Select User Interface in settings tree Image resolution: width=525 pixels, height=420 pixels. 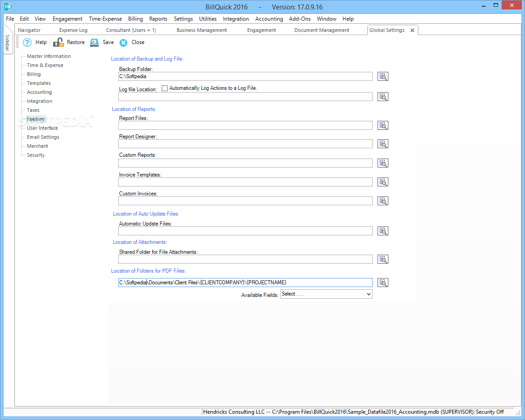pyautogui.click(x=42, y=128)
